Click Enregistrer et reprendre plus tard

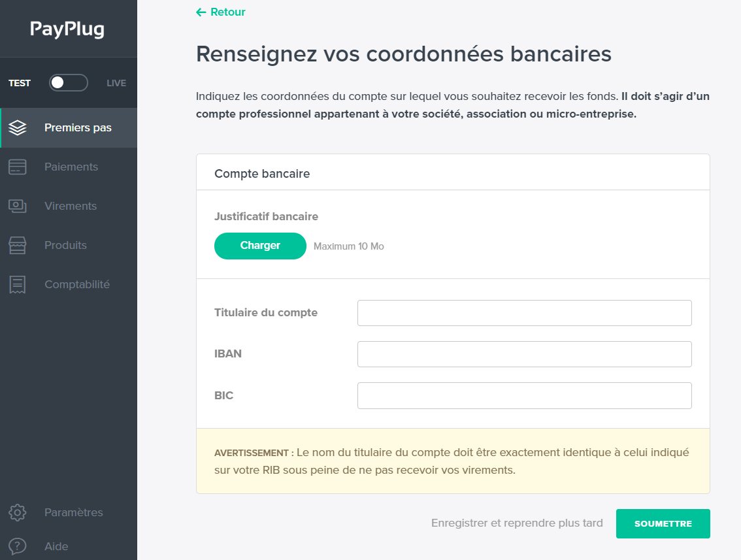517,523
